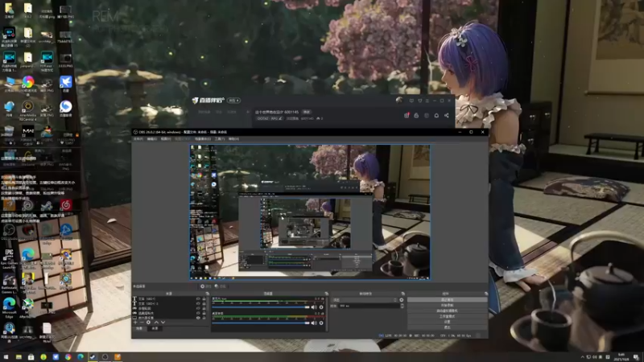Toggle visibility eye of bottom source row
This screenshot has width=644, height=362.
(x=198, y=318)
